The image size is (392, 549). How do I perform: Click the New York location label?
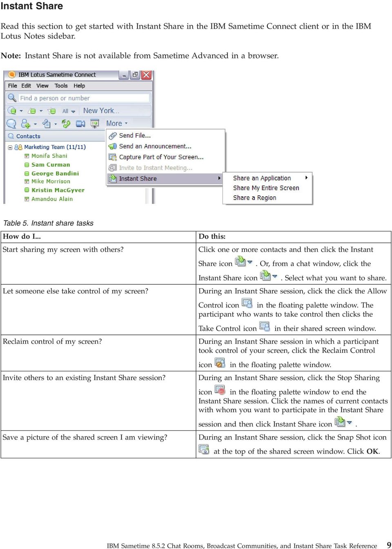(100, 110)
